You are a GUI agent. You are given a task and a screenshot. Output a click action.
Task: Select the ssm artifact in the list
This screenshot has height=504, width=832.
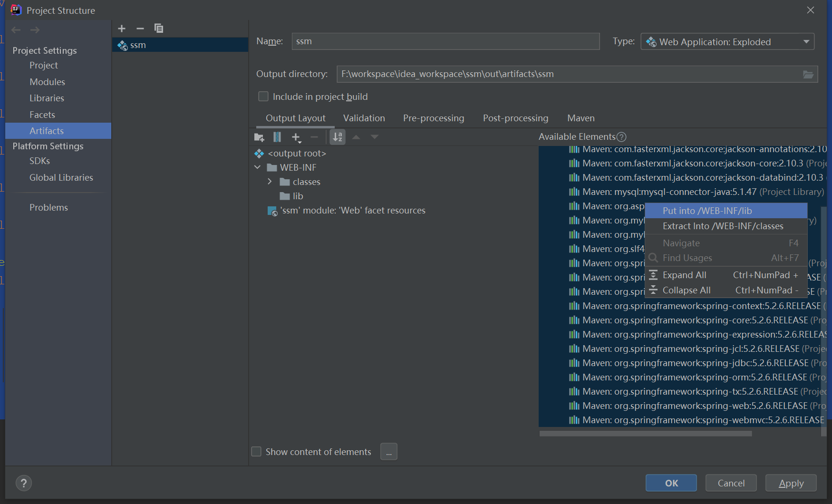pos(180,45)
